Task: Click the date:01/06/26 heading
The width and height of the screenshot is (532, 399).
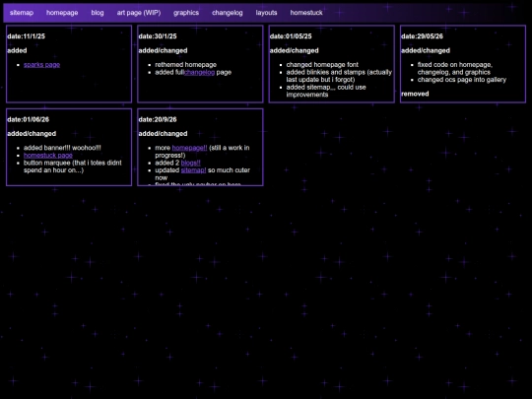Action: [29, 119]
